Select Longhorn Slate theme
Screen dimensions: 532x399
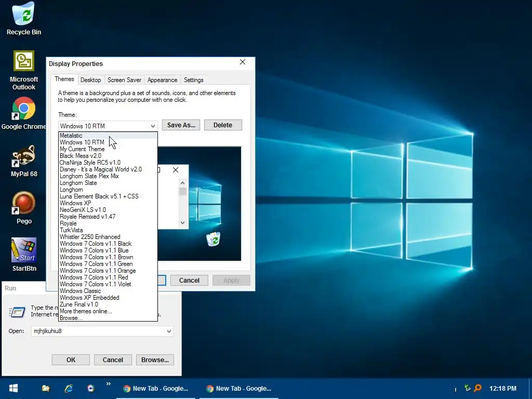pyautogui.click(x=108, y=183)
